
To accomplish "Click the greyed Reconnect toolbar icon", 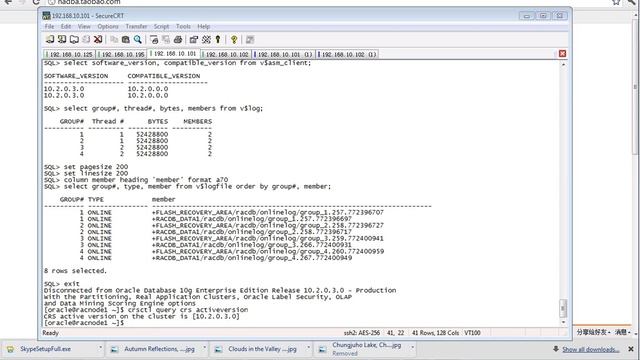I will click(x=86, y=39).
